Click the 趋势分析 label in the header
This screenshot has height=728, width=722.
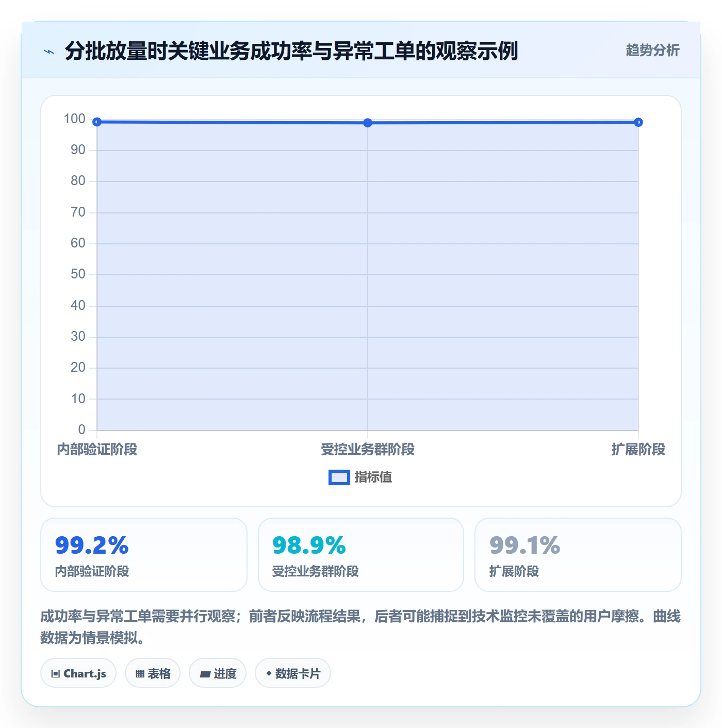[652, 50]
